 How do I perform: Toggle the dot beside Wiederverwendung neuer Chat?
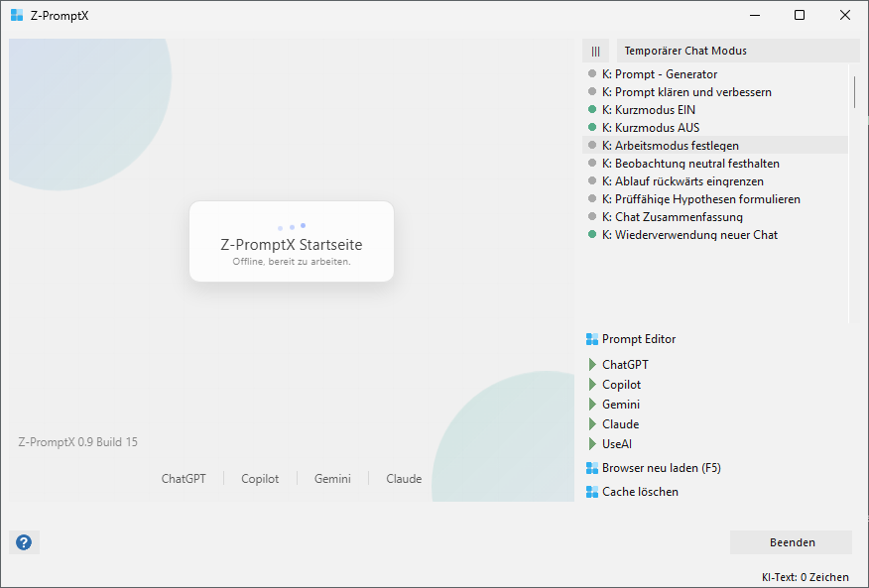click(592, 235)
